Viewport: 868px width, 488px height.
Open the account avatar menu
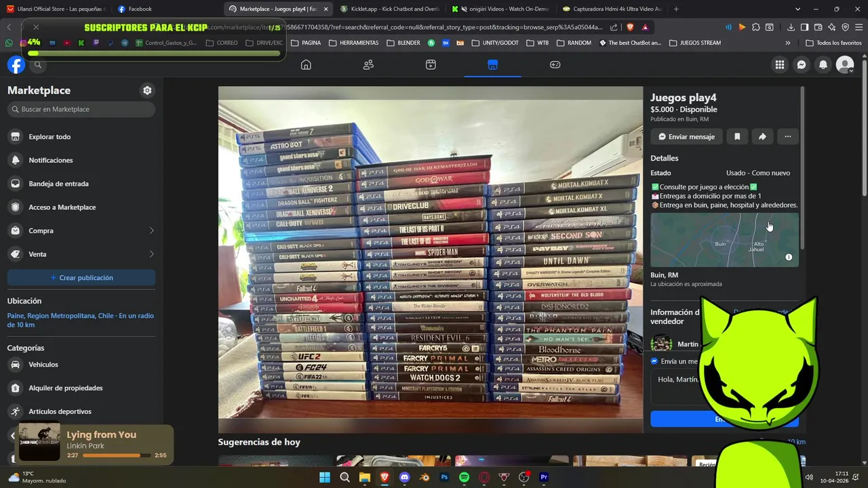[x=845, y=64]
